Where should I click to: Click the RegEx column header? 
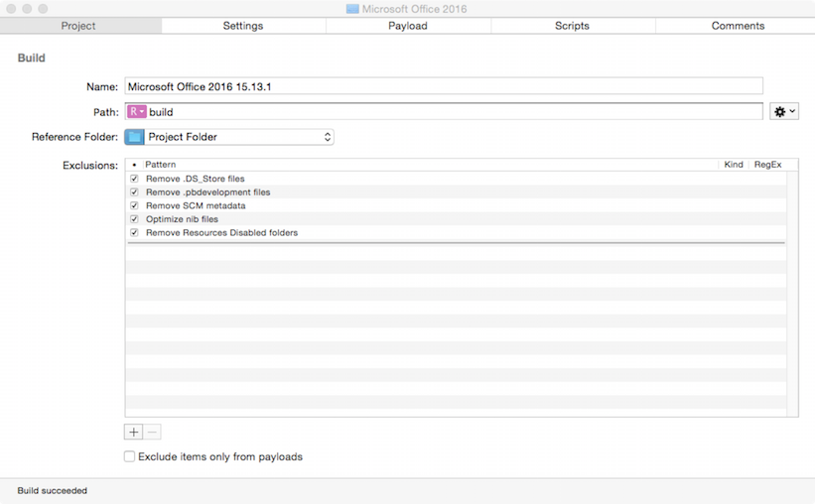tap(767, 165)
